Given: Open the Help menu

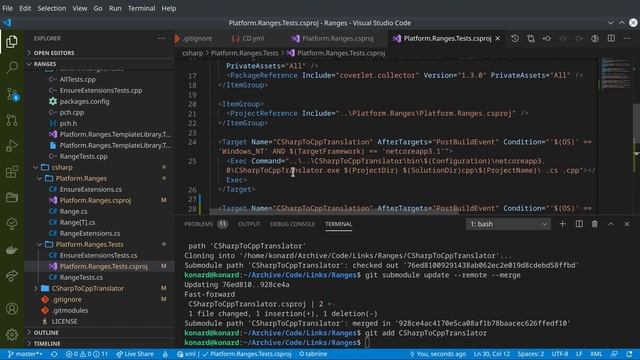Looking at the screenshot, I should click(168, 8).
